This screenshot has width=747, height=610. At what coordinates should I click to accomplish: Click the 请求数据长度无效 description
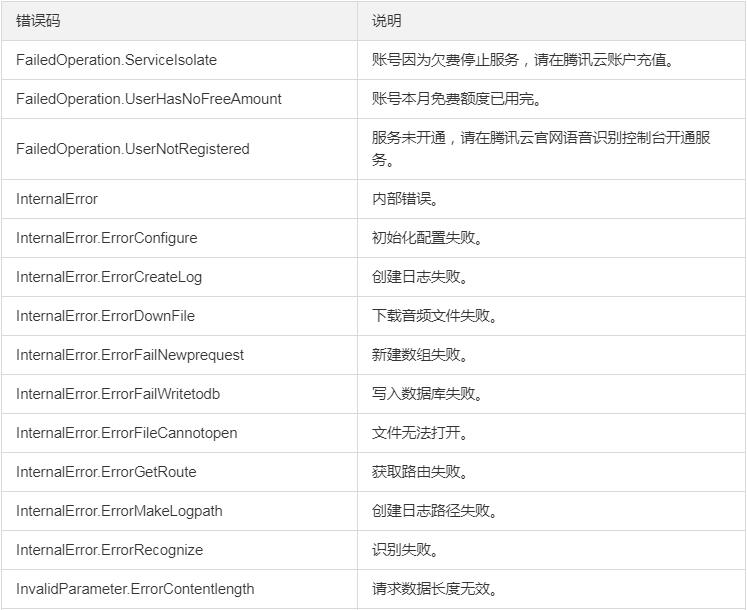(x=434, y=590)
